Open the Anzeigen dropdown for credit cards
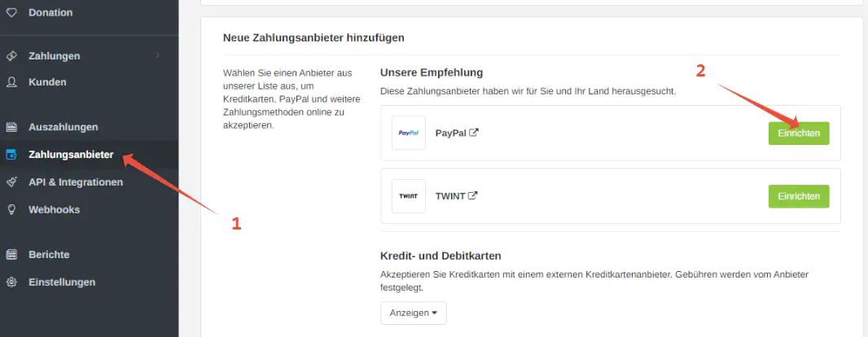 pos(413,313)
